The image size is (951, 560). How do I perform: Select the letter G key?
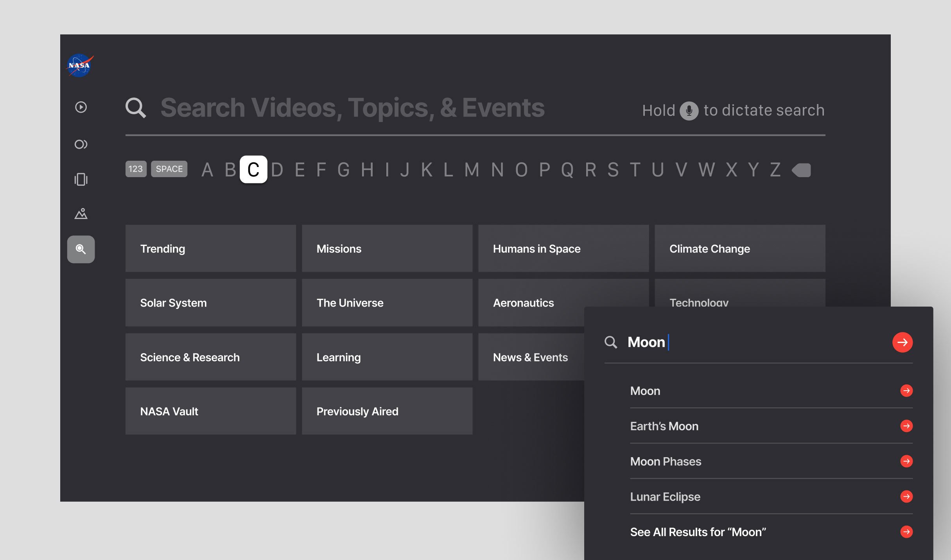click(x=343, y=170)
